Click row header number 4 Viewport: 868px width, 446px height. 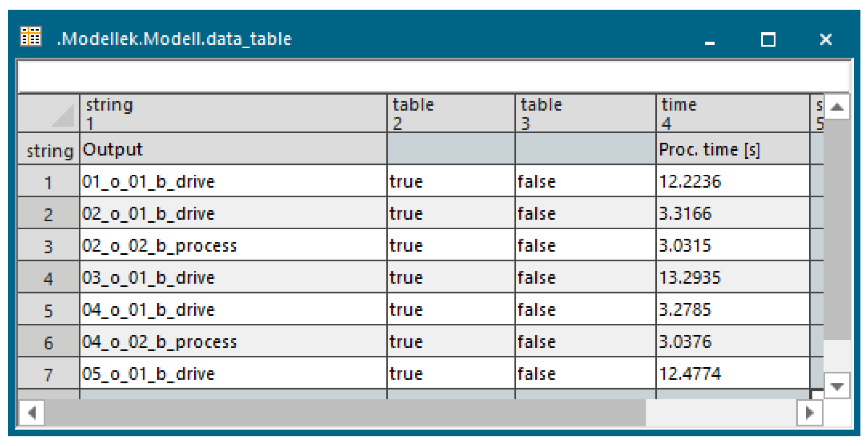(49, 277)
